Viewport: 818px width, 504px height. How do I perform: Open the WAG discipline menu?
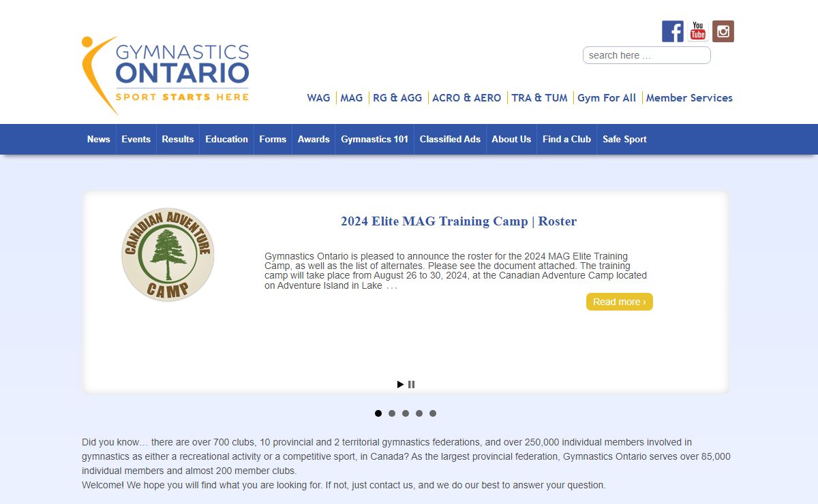pyautogui.click(x=318, y=98)
